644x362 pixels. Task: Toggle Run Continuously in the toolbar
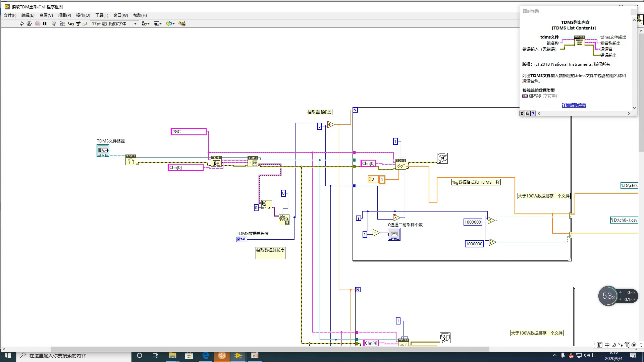click(29, 23)
